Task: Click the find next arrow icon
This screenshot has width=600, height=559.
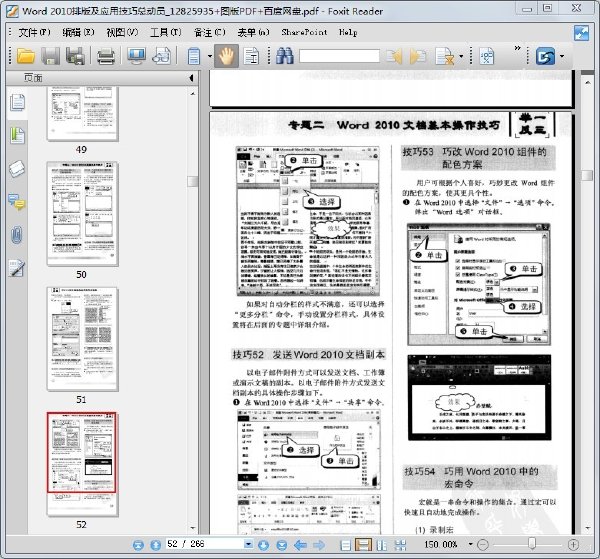Action: click(x=418, y=57)
